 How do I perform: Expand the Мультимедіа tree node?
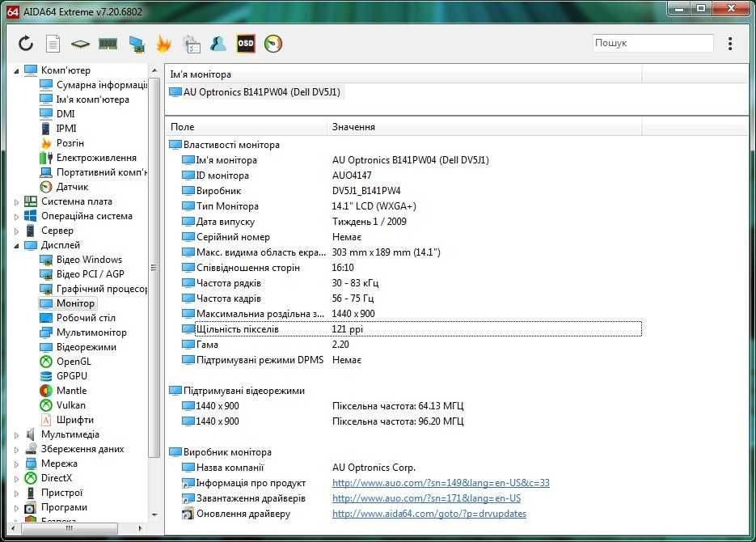coord(16,435)
